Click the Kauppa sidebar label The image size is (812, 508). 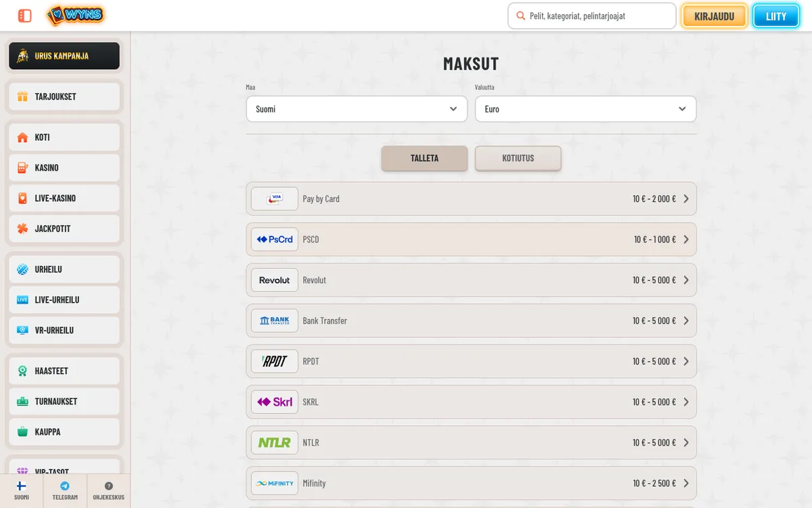[48, 432]
